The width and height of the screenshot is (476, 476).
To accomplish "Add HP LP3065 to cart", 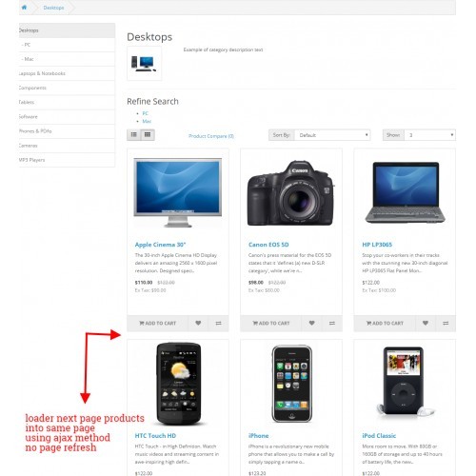I will click(x=385, y=323).
